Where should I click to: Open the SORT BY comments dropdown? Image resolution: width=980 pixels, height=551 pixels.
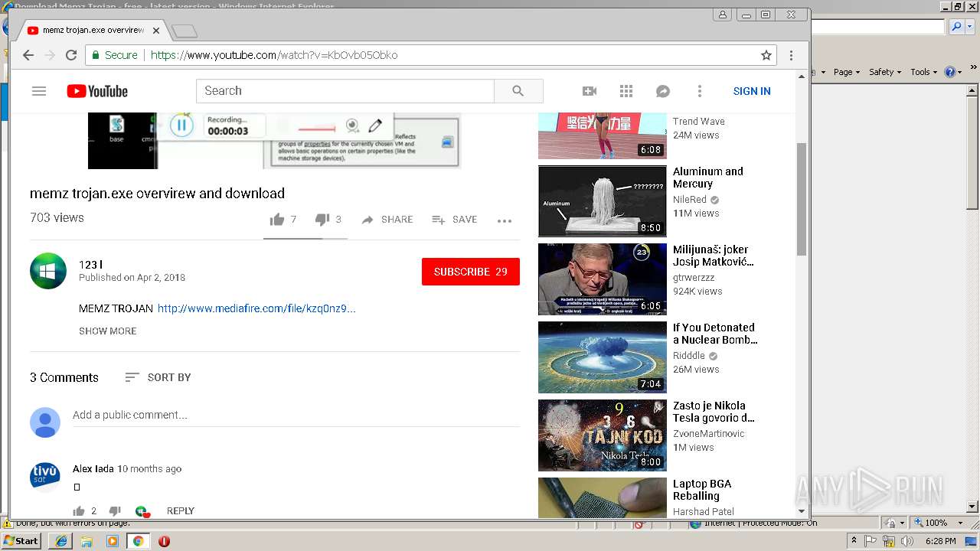pos(158,377)
